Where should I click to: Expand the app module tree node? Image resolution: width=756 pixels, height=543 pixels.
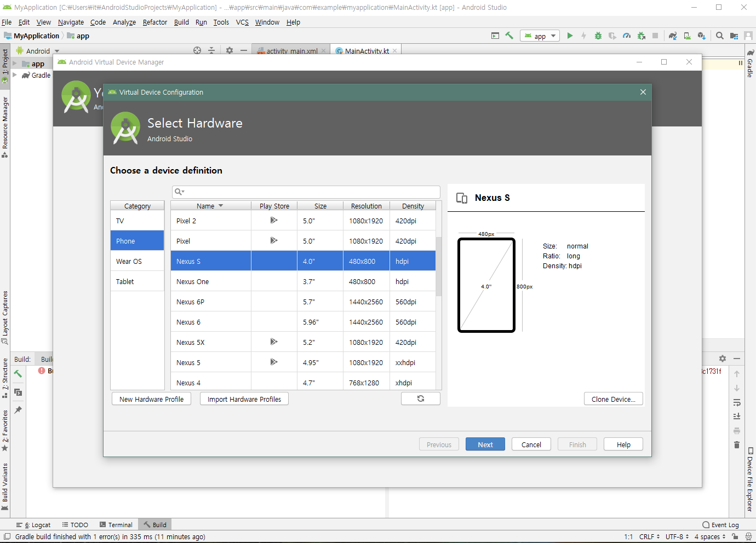click(15, 63)
